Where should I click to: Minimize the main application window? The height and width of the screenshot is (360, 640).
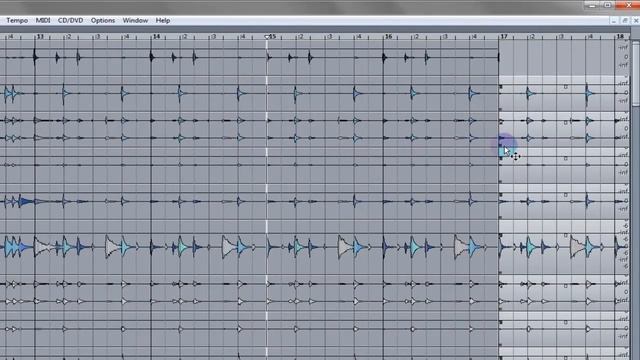[x=592, y=5]
